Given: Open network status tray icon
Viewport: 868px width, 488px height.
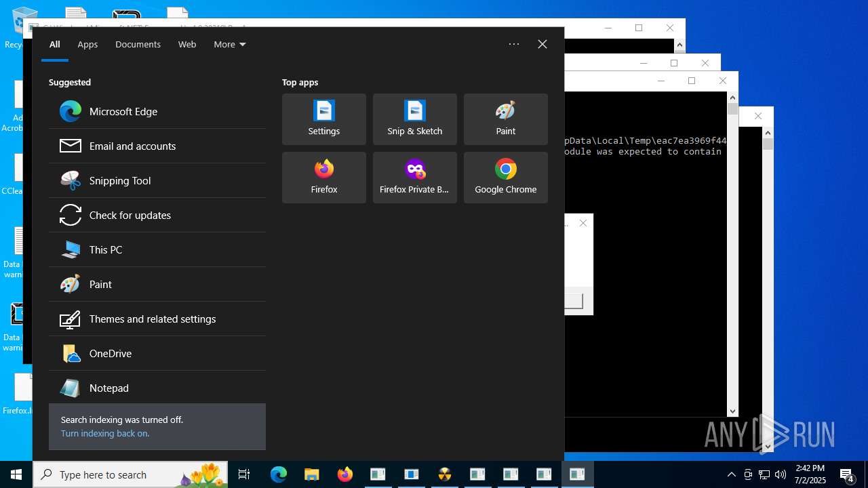Looking at the screenshot, I should (764, 474).
